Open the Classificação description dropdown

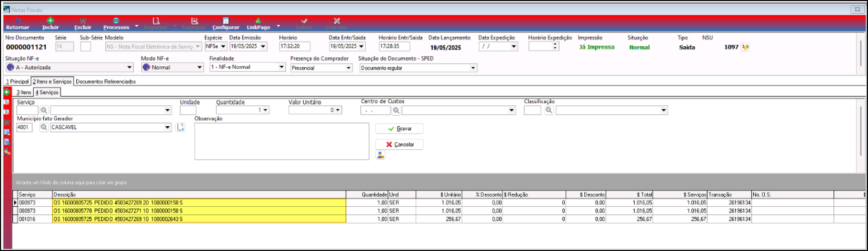[x=664, y=110]
